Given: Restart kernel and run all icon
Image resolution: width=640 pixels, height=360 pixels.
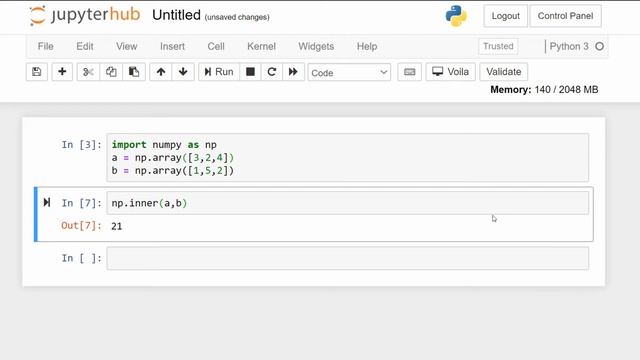Looking at the screenshot, I should point(293,72).
